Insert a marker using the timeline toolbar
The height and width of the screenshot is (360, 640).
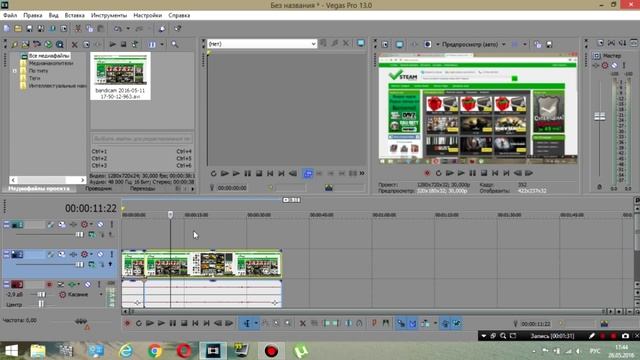(374, 323)
